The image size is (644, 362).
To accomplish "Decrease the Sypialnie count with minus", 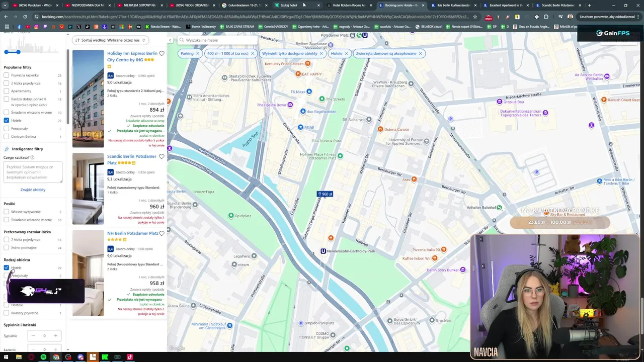I will click(33, 336).
